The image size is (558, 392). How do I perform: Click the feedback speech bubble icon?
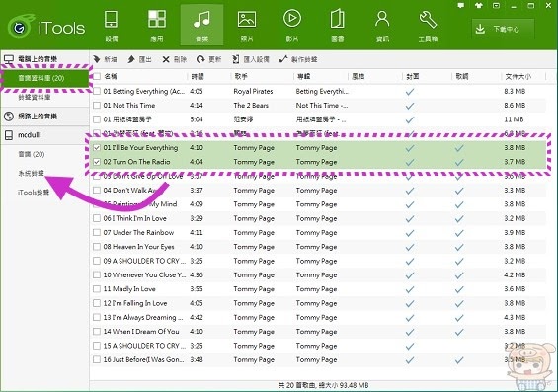tap(461, 6)
